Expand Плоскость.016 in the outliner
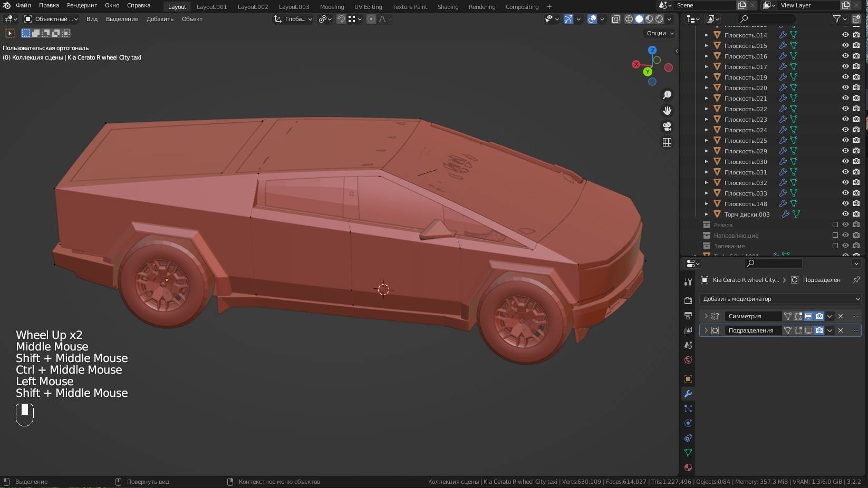Viewport: 868px width, 488px height. click(707, 56)
